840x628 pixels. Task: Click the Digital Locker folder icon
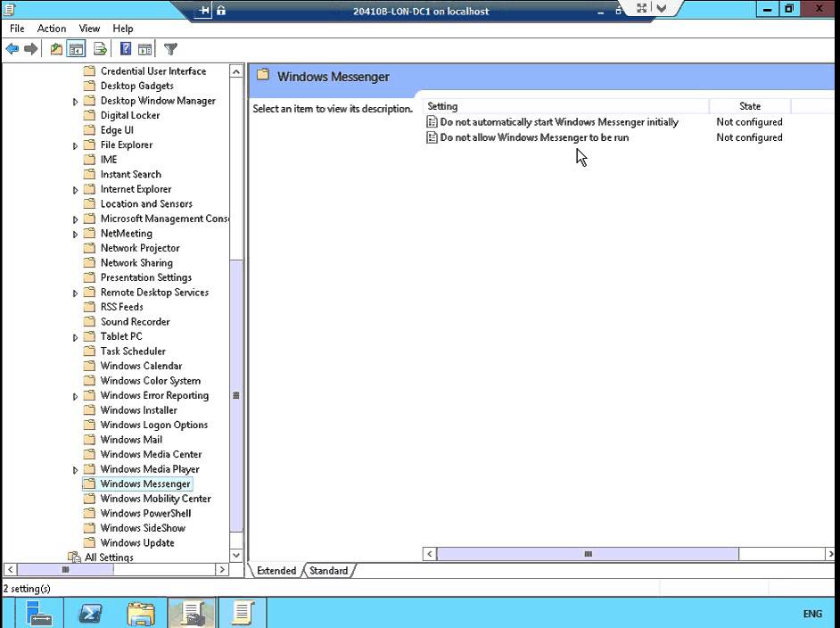point(89,115)
